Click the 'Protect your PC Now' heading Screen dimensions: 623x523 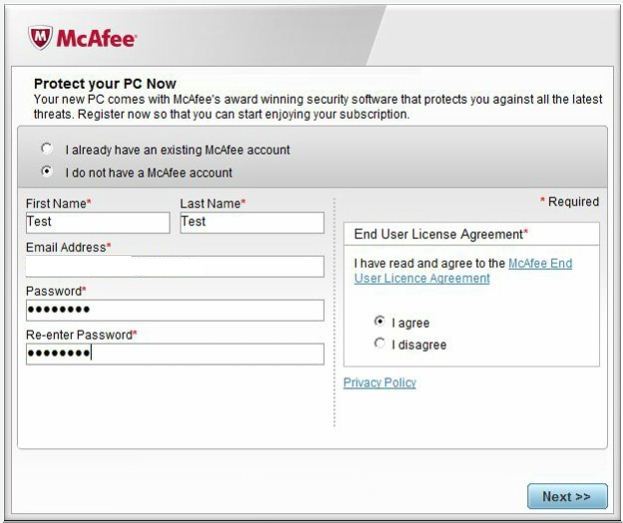tap(105, 83)
